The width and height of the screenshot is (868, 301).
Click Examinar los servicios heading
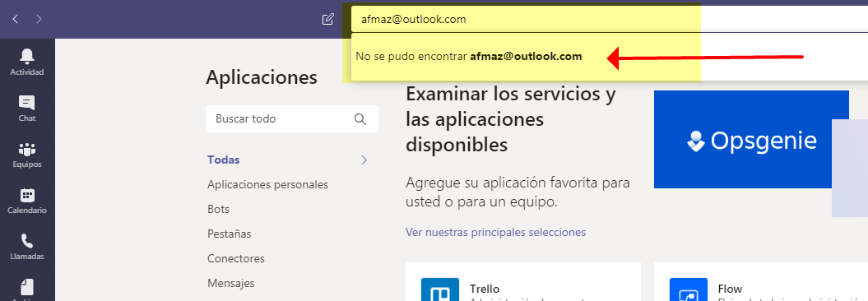[511, 119]
